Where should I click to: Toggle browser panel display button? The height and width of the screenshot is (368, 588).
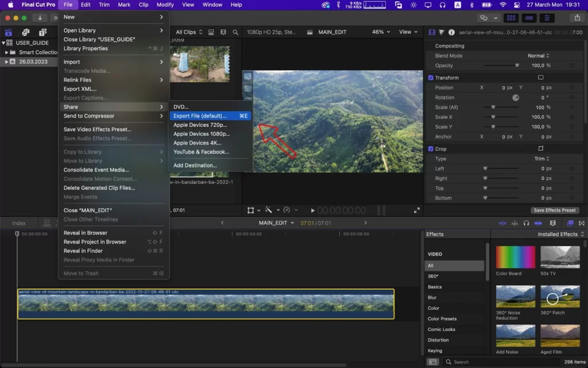click(x=510, y=18)
